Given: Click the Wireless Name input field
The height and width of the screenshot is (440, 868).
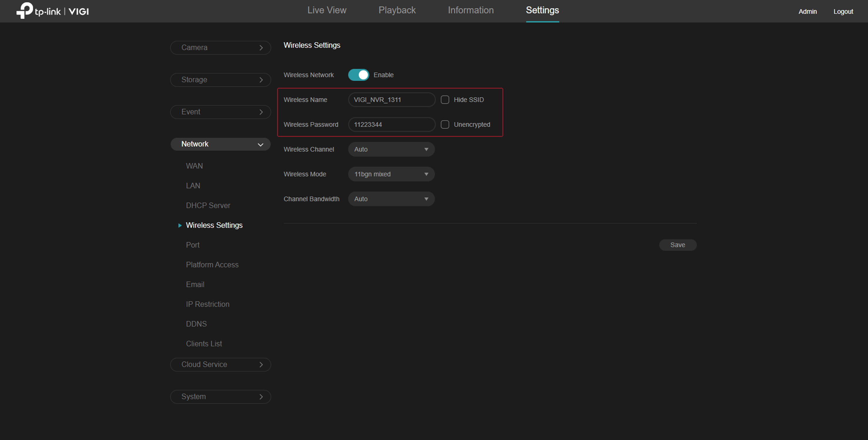Looking at the screenshot, I should point(391,100).
